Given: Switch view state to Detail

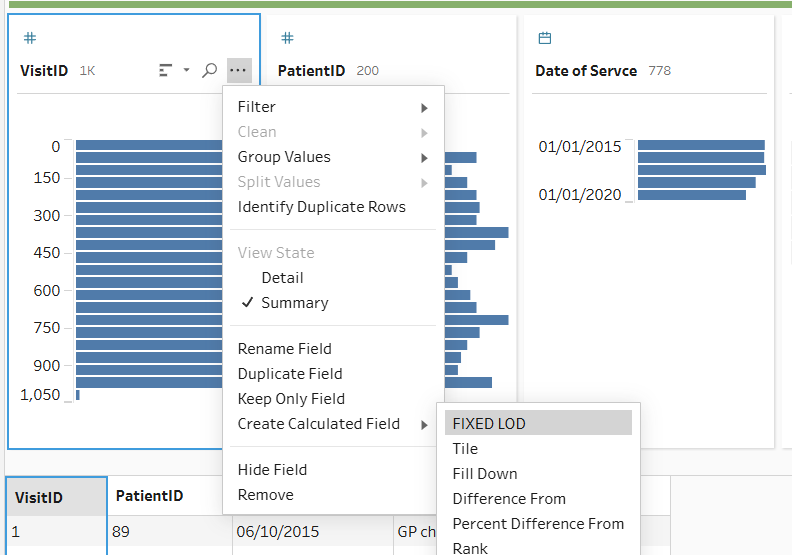Looking at the screenshot, I should click(x=282, y=278).
